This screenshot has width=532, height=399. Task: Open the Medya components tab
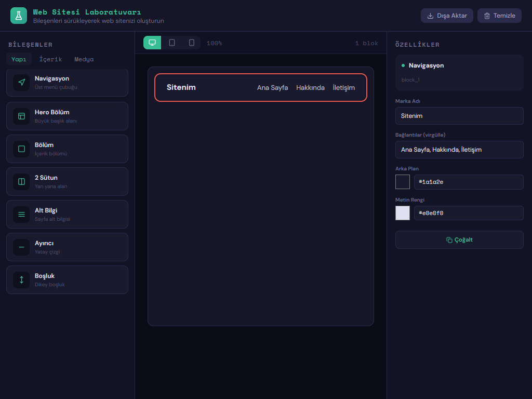coord(84,59)
